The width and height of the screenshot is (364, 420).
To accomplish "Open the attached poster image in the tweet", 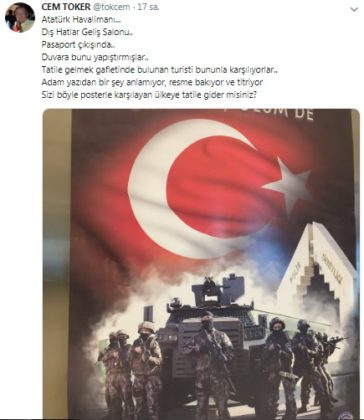I will [201, 263].
